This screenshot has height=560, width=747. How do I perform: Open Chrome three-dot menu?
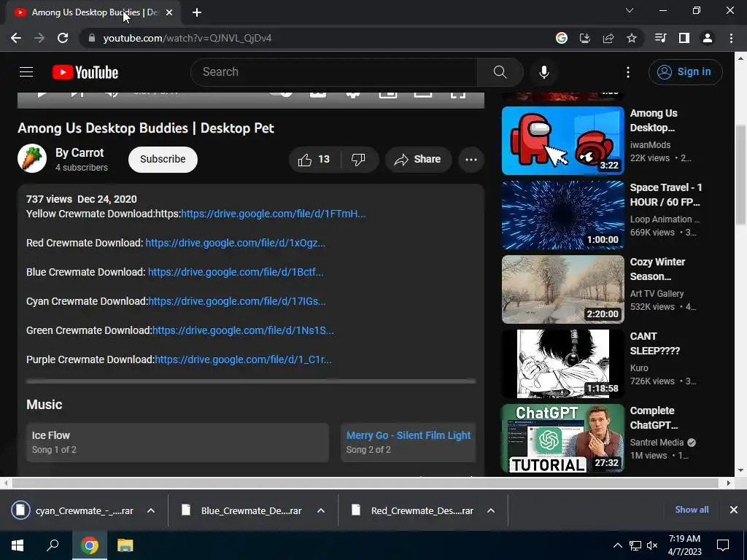pyautogui.click(x=731, y=38)
